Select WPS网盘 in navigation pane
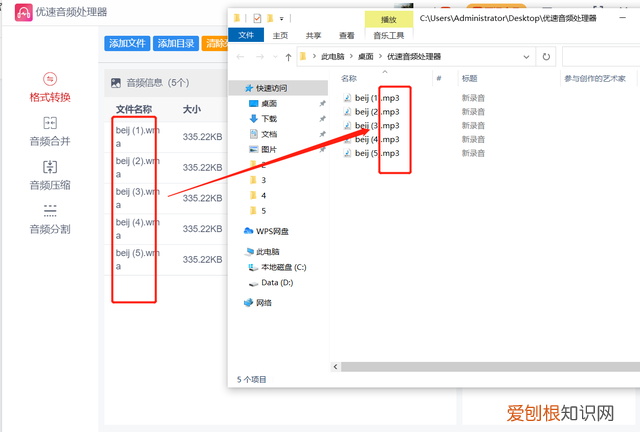 (x=272, y=231)
